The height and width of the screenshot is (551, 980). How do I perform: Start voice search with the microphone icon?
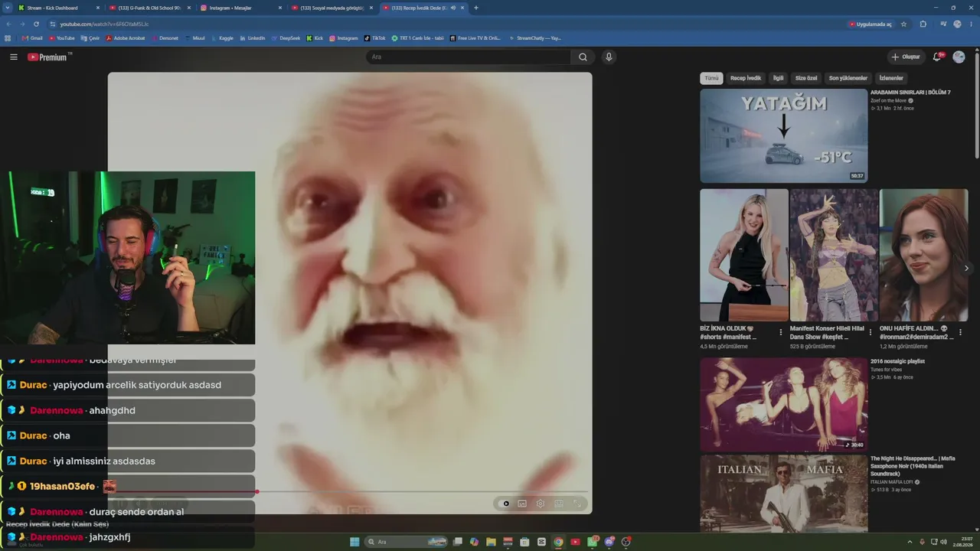pyautogui.click(x=609, y=57)
